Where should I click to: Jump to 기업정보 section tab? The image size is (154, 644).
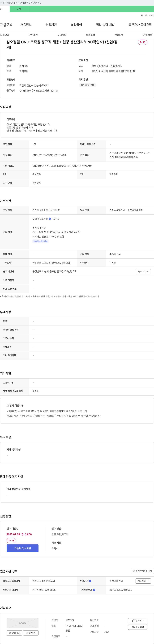pyautogui.click(x=148, y=35)
